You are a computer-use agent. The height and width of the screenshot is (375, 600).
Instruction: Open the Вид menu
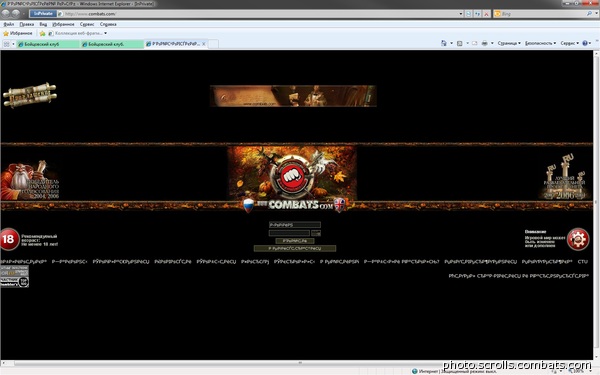coord(43,24)
